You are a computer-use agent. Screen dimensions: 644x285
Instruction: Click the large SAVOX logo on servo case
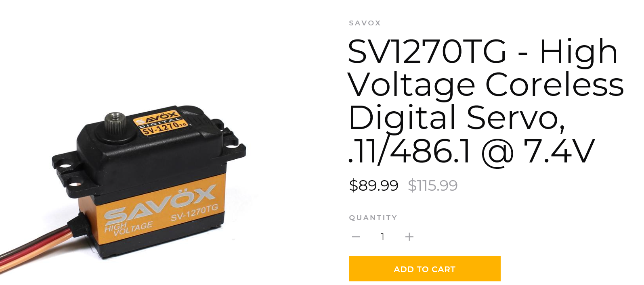coord(160,204)
